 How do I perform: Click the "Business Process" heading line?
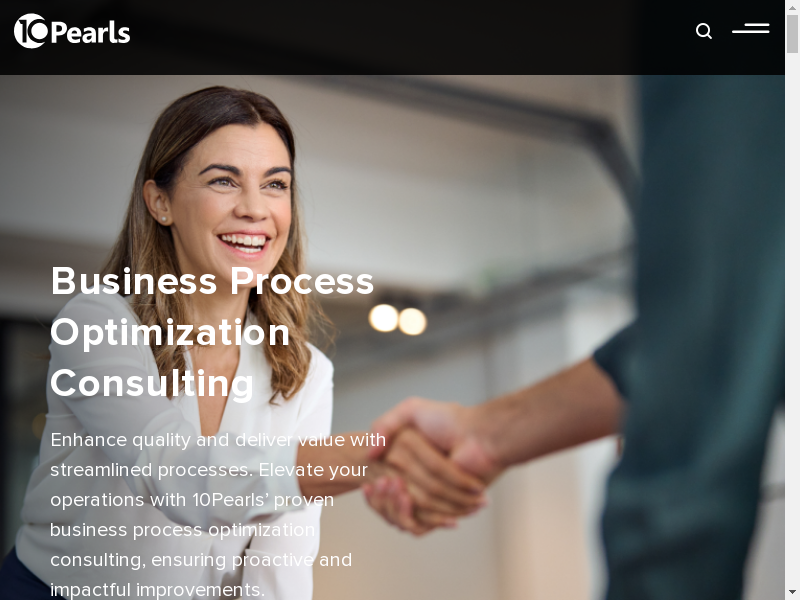point(212,281)
